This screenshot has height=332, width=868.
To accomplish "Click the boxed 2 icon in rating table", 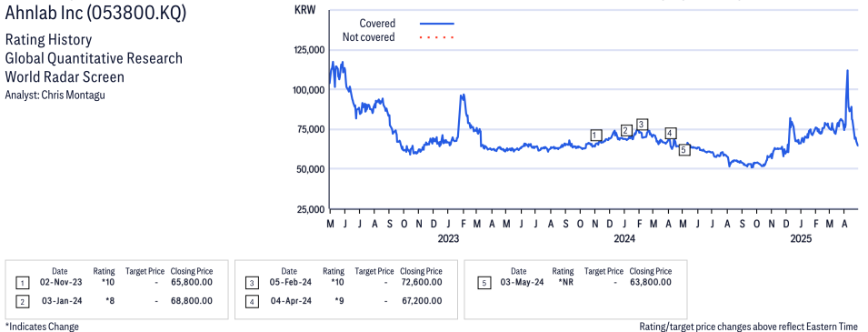I will (22, 302).
